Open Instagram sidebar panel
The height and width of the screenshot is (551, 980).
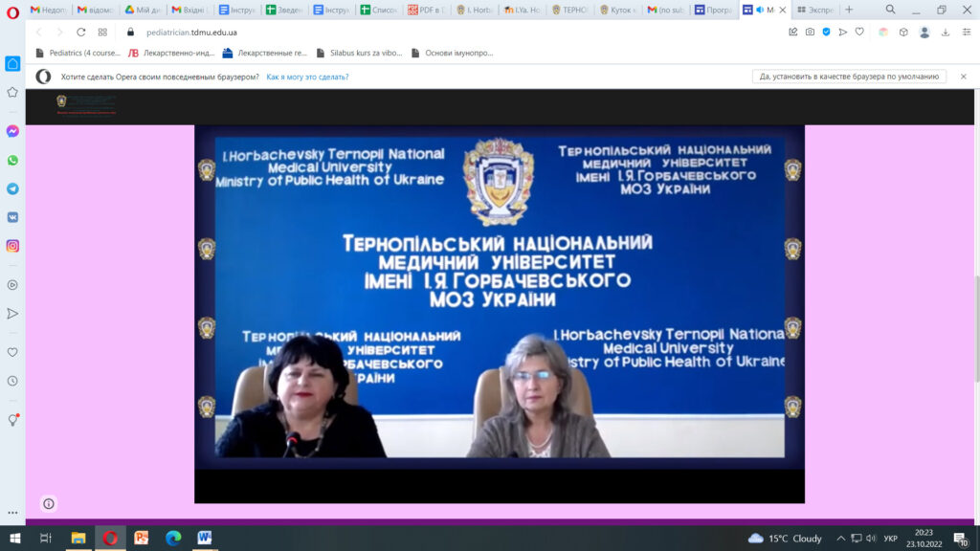coord(12,246)
